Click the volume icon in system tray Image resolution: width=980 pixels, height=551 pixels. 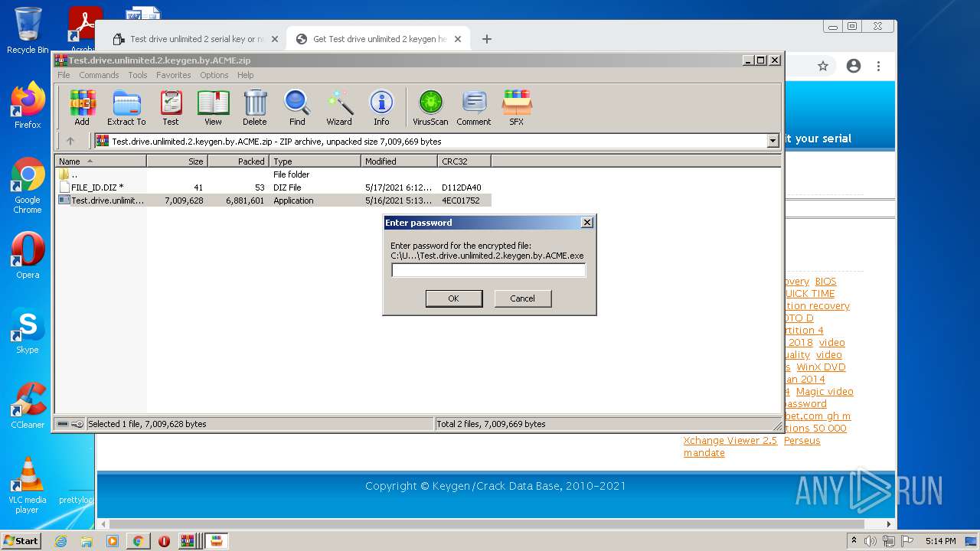point(871,541)
